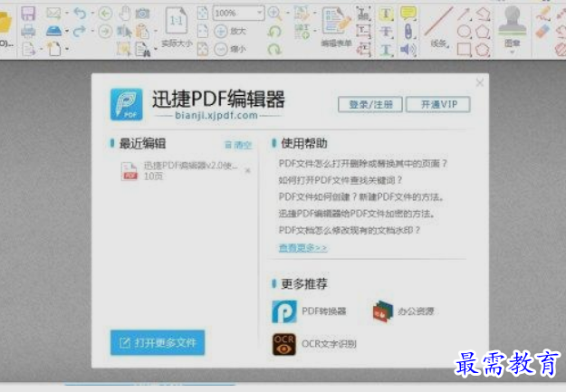Screen dimensions: 566x392
Task: Clear the recent list via 清空
Action: (238, 145)
